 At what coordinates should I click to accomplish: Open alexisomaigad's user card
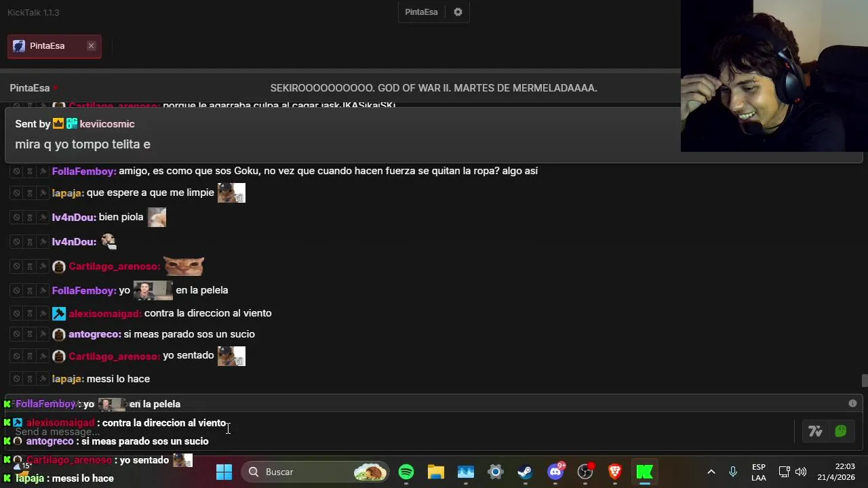coord(105,313)
